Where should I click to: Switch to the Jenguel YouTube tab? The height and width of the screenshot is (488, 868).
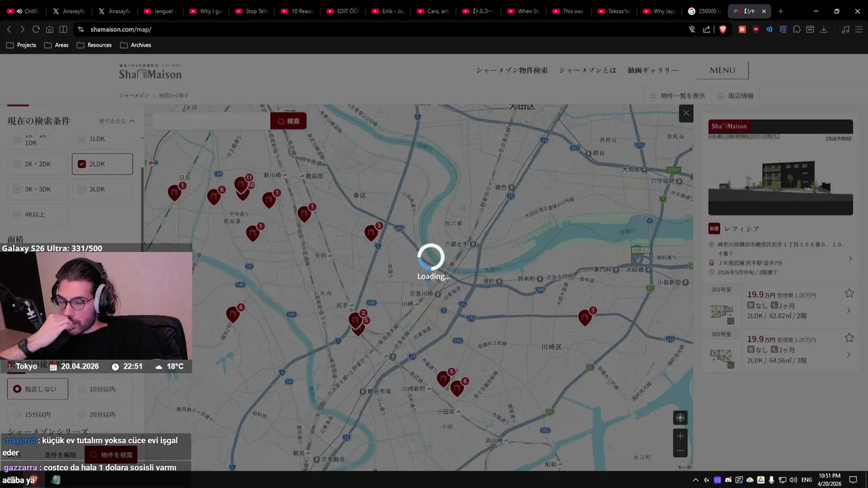(159, 11)
